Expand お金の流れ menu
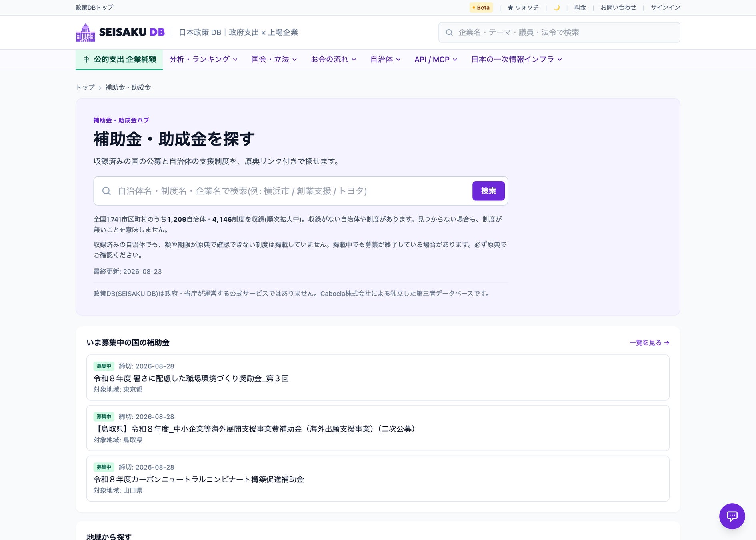Screen dimensions: 756x540 [334, 60]
